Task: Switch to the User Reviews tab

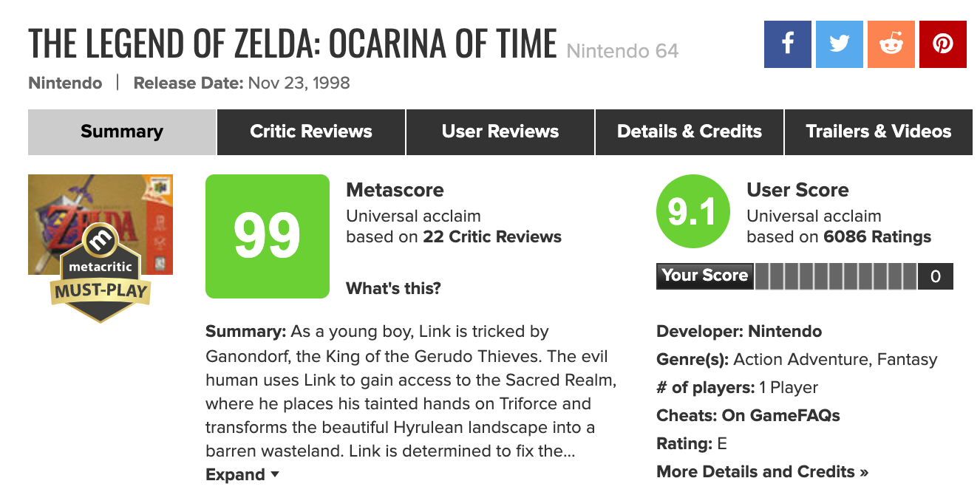Action: pyautogui.click(x=500, y=132)
